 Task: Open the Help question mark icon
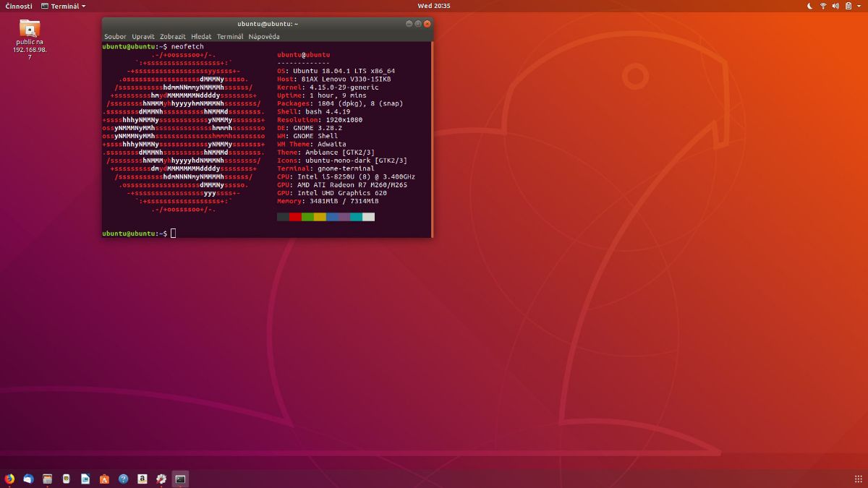(123, 479)
